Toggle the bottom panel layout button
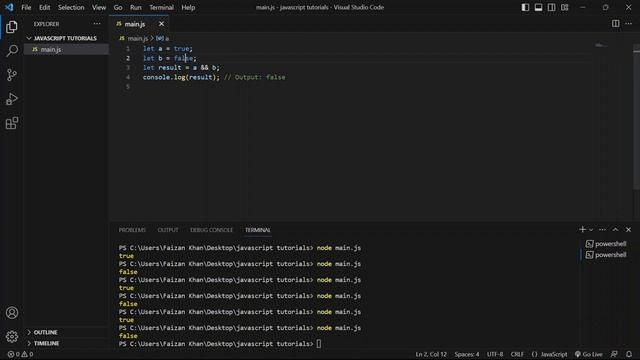This screenshot has height=360, width=640. [538, 7]
